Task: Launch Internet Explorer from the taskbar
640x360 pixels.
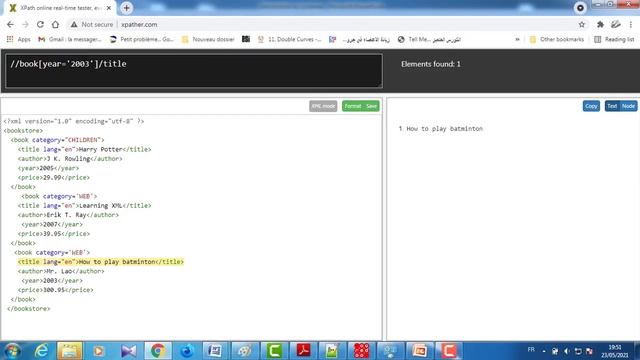Action: [x=41, y=351]
